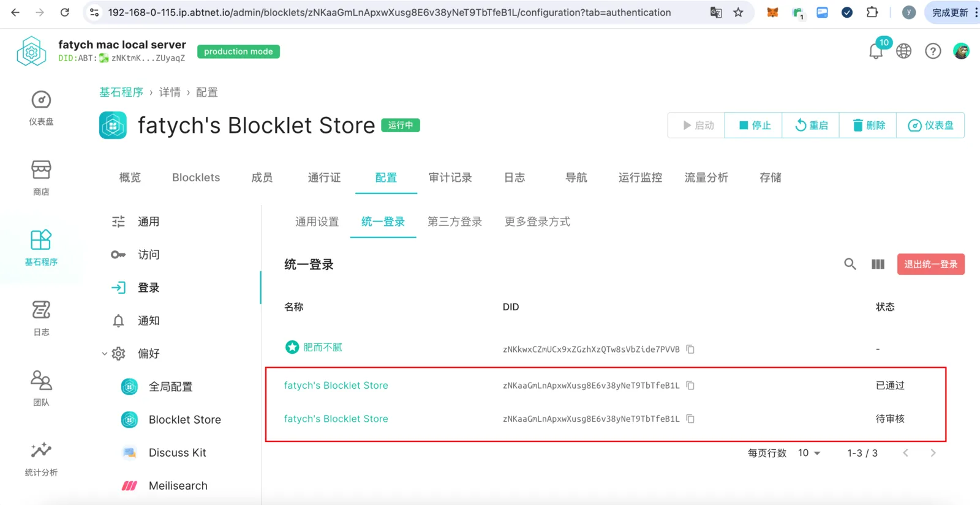Open MetaMask fox extension

click(x=772, y=12)
